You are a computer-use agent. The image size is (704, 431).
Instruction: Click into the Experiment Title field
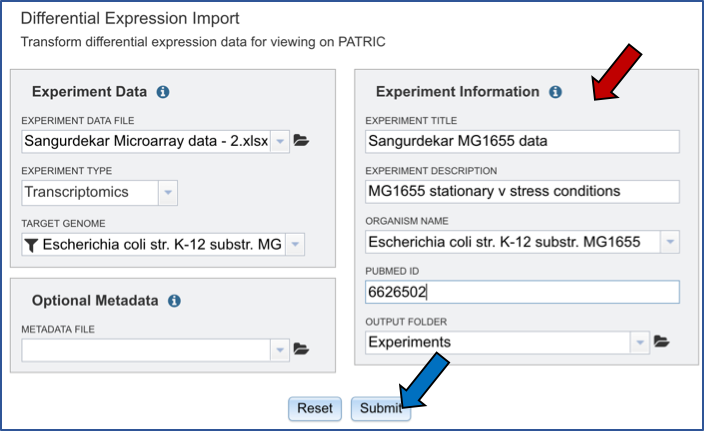tap(521, 141)
